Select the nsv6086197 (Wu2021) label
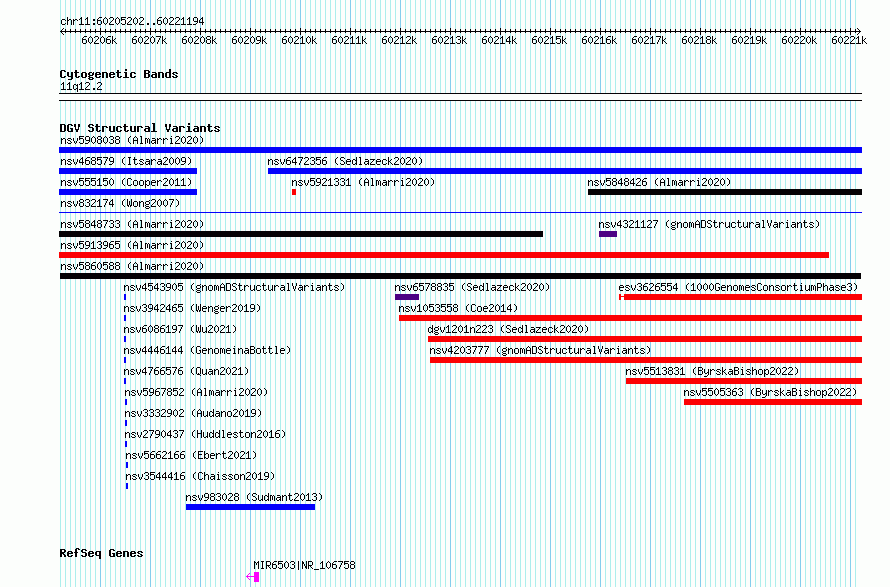This screenshot has height=587, width=890. pos(180,329)
